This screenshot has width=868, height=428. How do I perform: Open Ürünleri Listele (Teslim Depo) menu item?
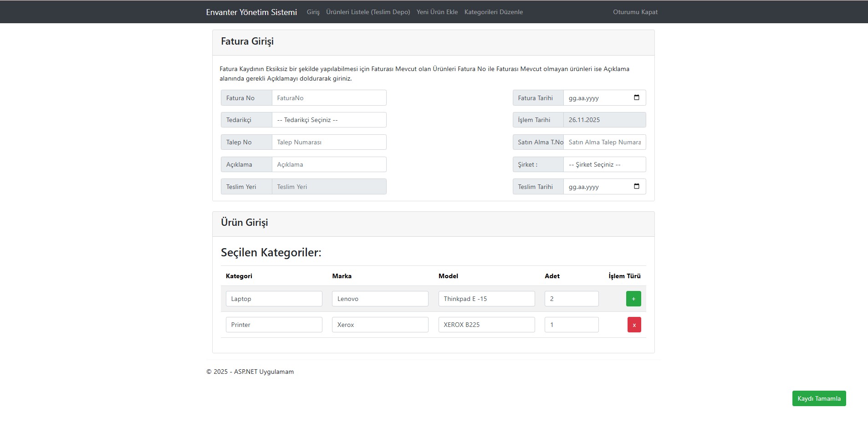[x=368, y=12]
